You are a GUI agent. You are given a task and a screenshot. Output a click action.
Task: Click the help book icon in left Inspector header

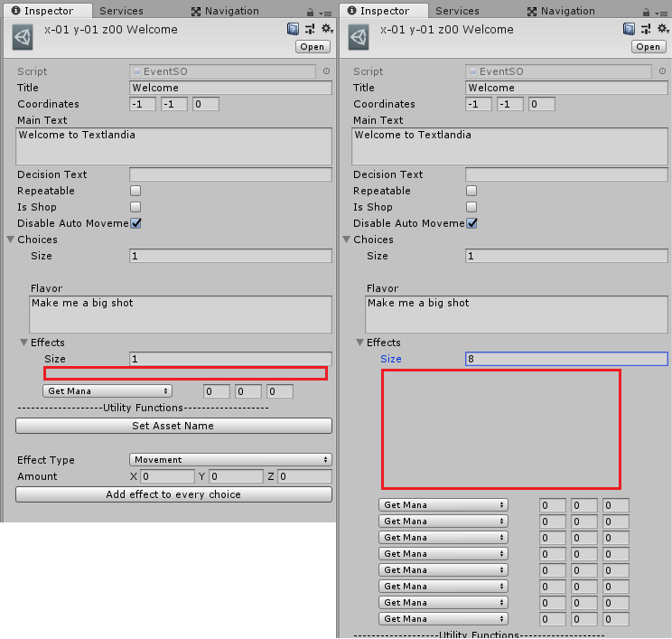[294, 29]
